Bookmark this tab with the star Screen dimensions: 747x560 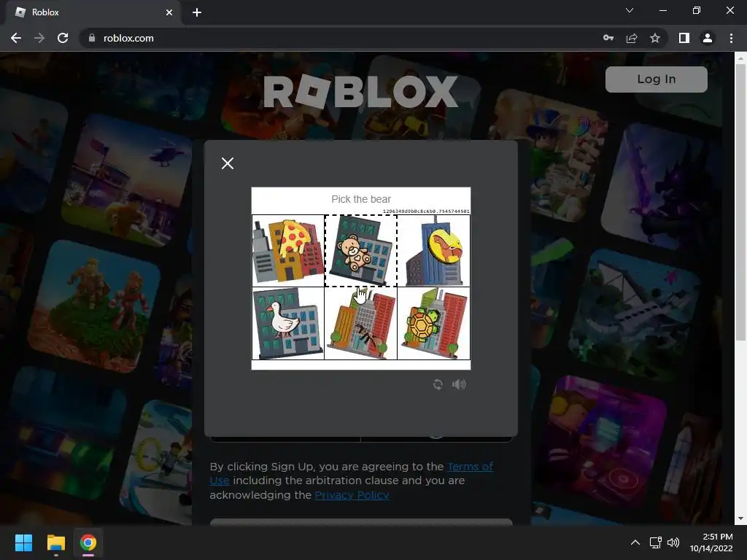(655, 38)
